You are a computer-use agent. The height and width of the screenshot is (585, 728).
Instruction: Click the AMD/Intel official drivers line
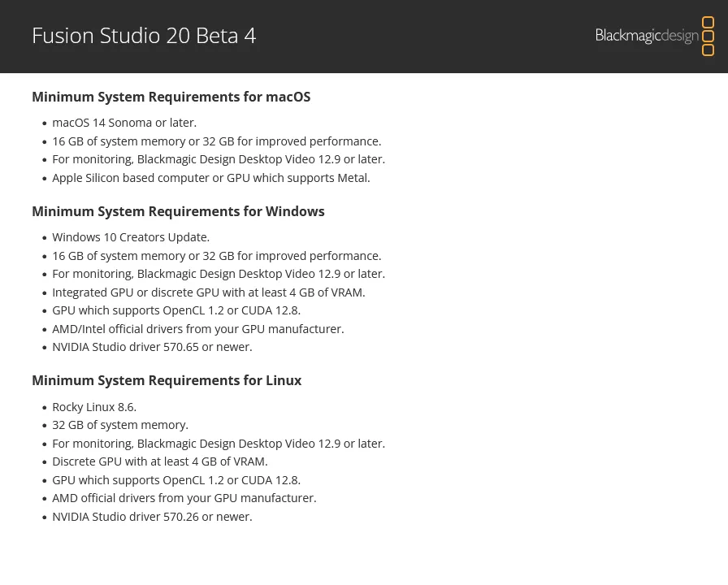coord(197,329)
